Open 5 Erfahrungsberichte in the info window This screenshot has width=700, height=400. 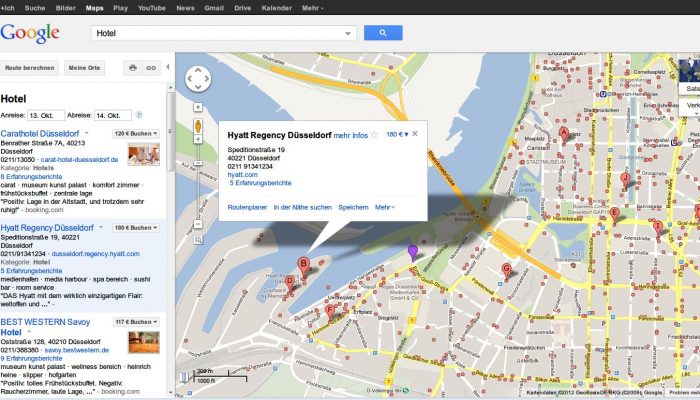point(260,183)
